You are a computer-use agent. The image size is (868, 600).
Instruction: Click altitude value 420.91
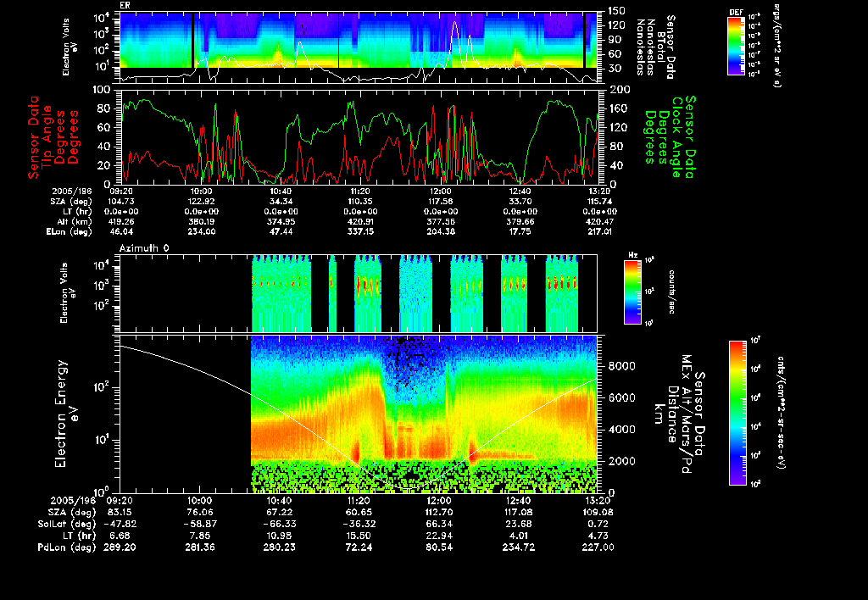pyautogui.click(x=360, y=221)
